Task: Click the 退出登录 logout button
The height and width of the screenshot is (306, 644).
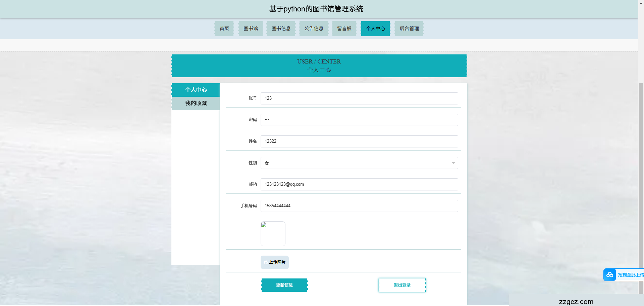Action: point(402,285)
